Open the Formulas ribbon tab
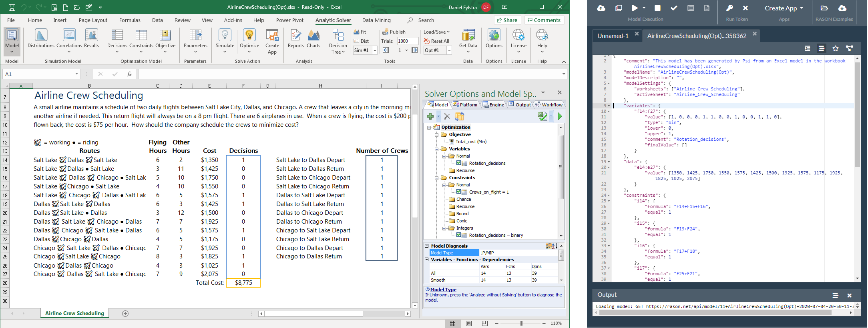The image size is (868, 328). click(x=130, y=20)
